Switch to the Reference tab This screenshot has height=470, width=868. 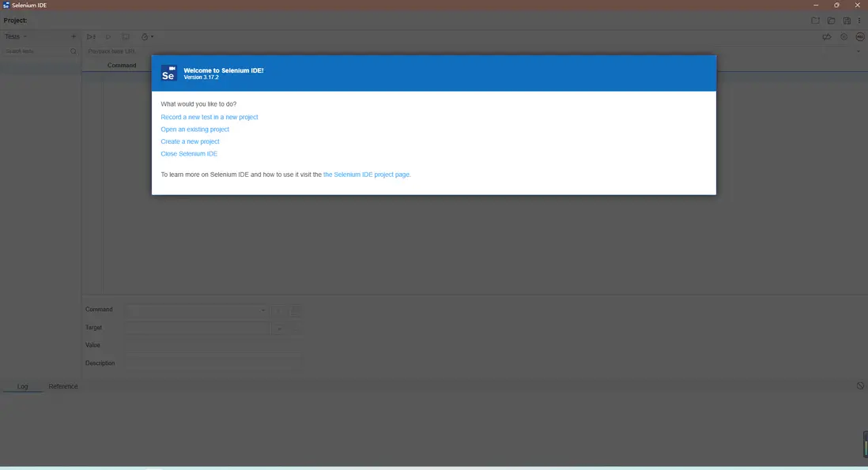pyautogui.click(x=63, y=386)
